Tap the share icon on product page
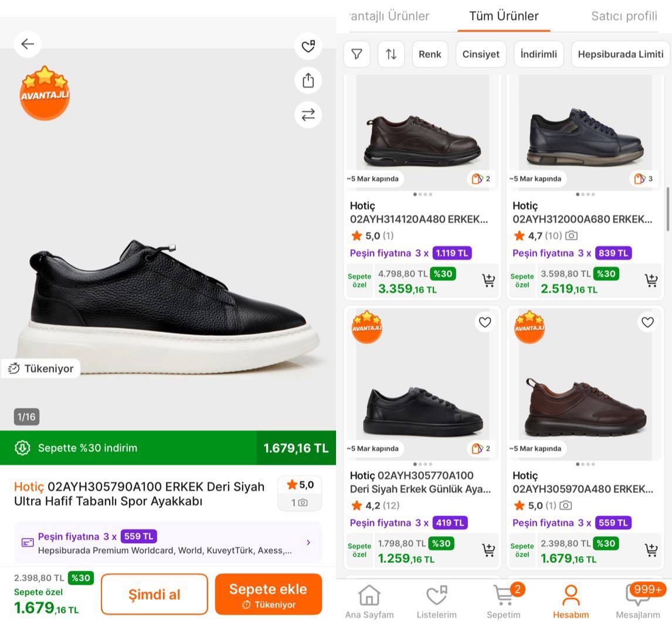Screen dimensions: 672x633 coord(308,80)
